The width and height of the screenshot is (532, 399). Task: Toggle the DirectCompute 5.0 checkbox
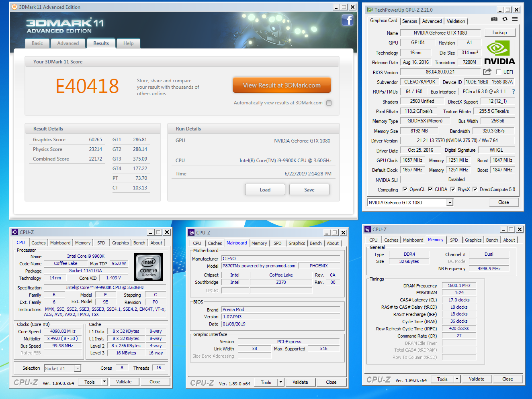[475, 189]
